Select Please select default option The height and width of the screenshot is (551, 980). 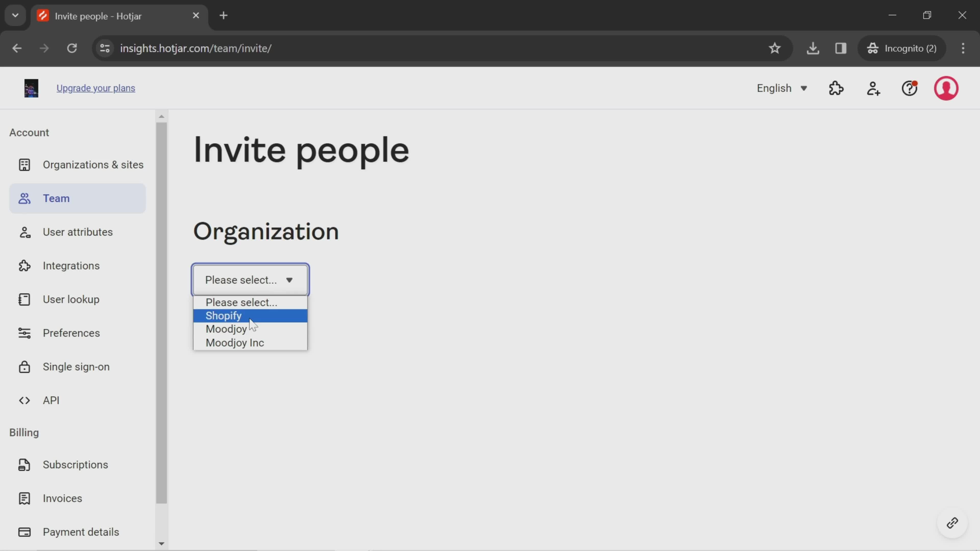pos(242,302)
